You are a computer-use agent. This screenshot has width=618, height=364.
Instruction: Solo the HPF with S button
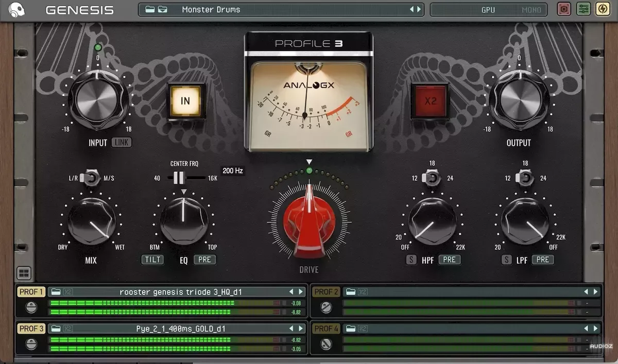coord(411,259)
